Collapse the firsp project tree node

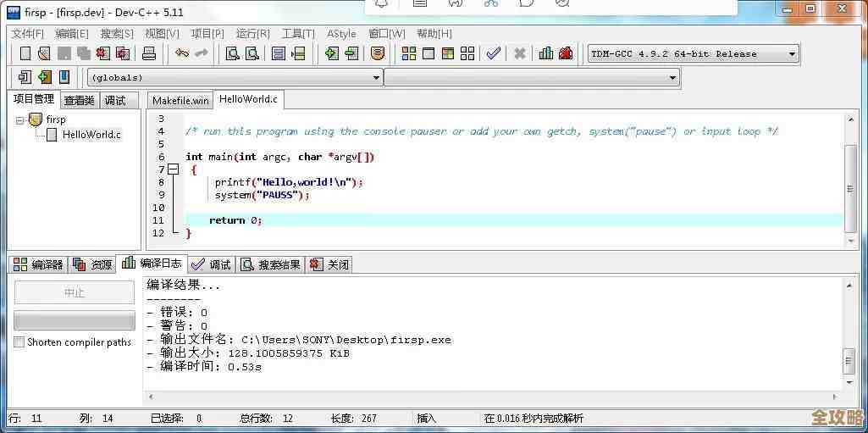click(x=20, y=120)
